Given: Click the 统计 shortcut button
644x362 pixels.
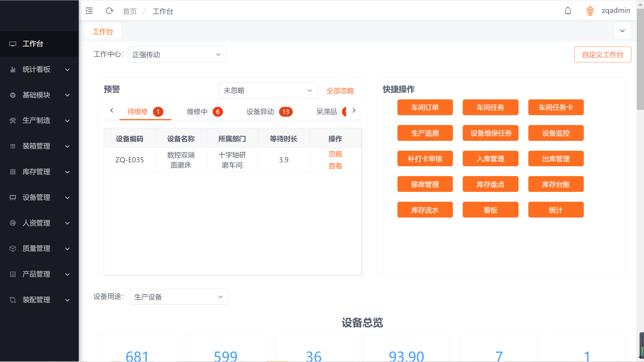Looking at the screenshot, I should pyautogui.click(x=556, y=210).
